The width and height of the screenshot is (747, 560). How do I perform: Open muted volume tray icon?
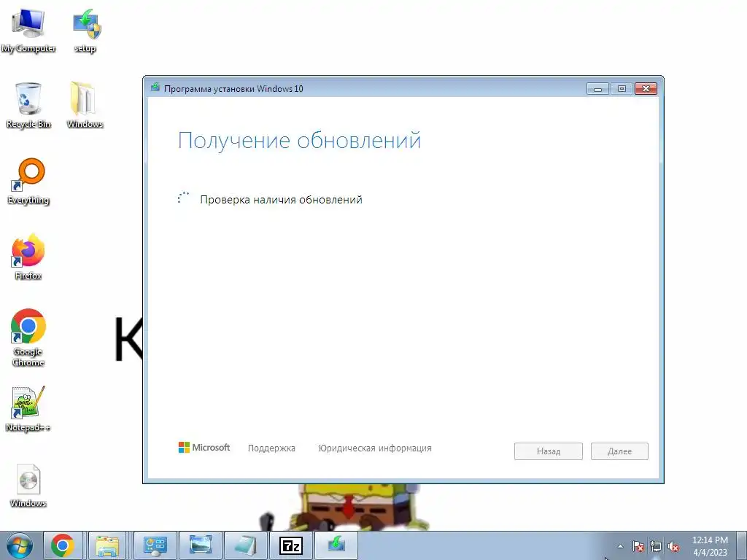pyautogui.click(x=673, y=547)
